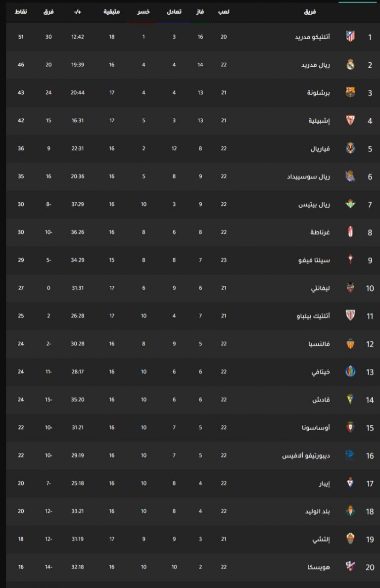Sort table by خسر column header
380x588 pixels.
(x=143, y=12)
